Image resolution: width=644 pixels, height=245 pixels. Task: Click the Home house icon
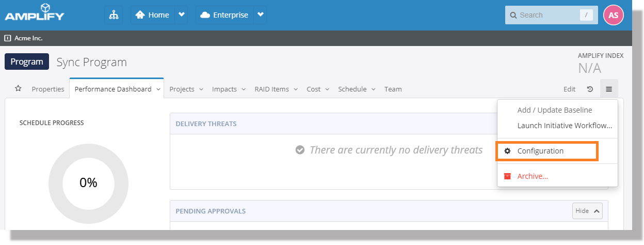click(x=140, y=15)
